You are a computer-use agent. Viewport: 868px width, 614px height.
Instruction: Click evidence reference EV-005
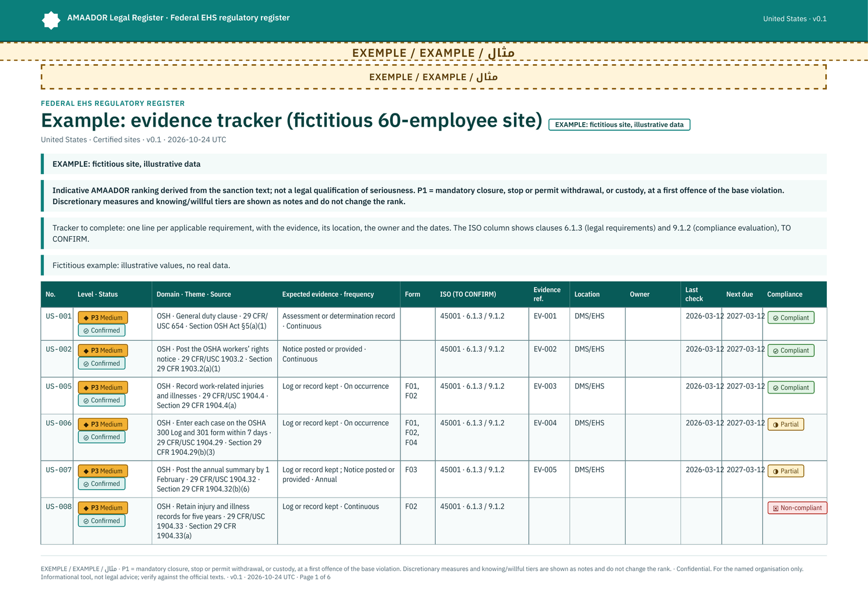pyautogui.click(x=545, y=470)
